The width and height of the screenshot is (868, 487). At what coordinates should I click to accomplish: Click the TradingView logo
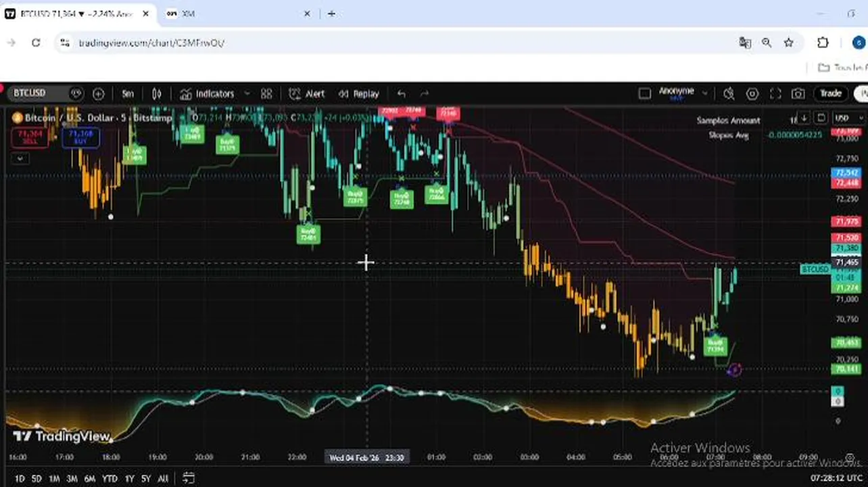(x=62, y=437)
